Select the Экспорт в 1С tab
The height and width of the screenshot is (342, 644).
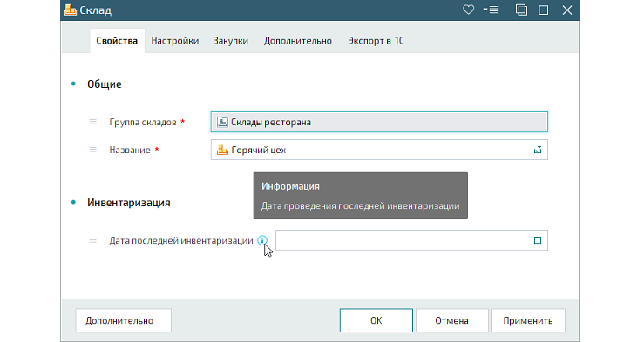[376, 41]
